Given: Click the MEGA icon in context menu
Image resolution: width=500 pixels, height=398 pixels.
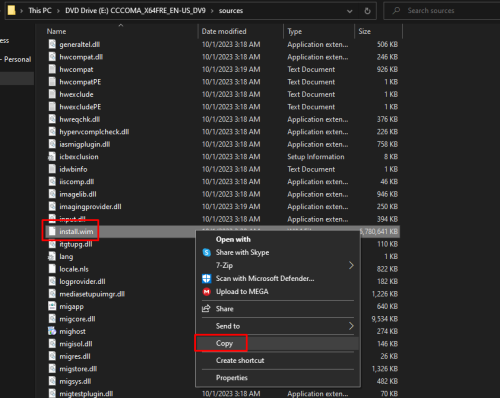Looking at the screenshot, I should point(207,292).
